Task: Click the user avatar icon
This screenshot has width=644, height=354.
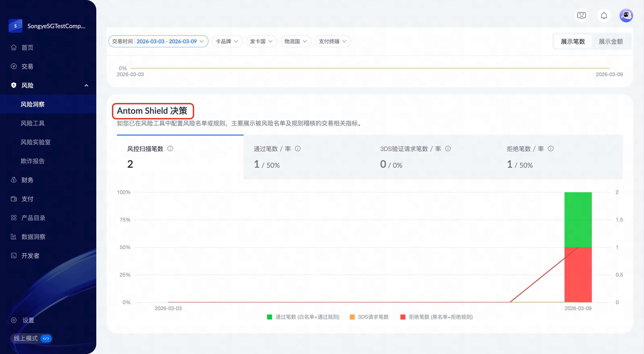Action: point(626,15)
